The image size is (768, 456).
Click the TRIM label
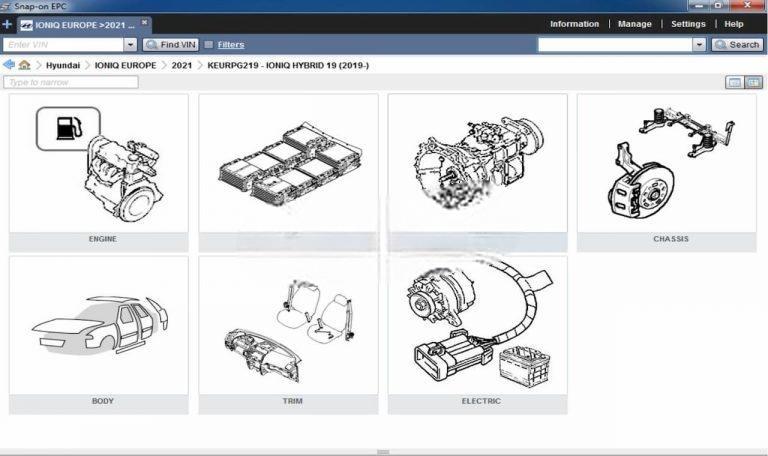click(292, 401)
